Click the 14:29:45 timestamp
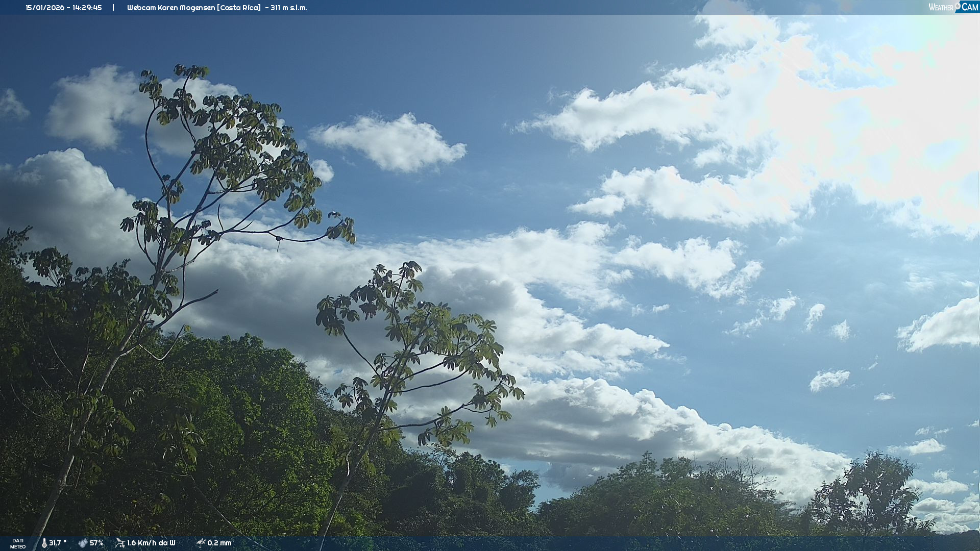 87,8
